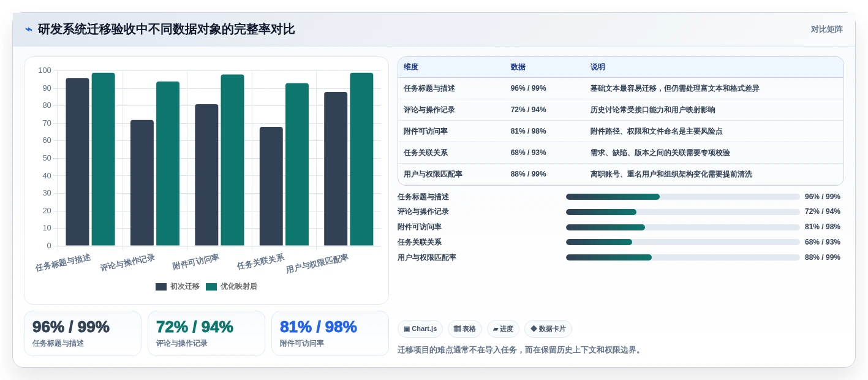Screen dimensions: 868x380
Task: Click x-axis label 用户与权限匹配率
Action: (317, 264)
